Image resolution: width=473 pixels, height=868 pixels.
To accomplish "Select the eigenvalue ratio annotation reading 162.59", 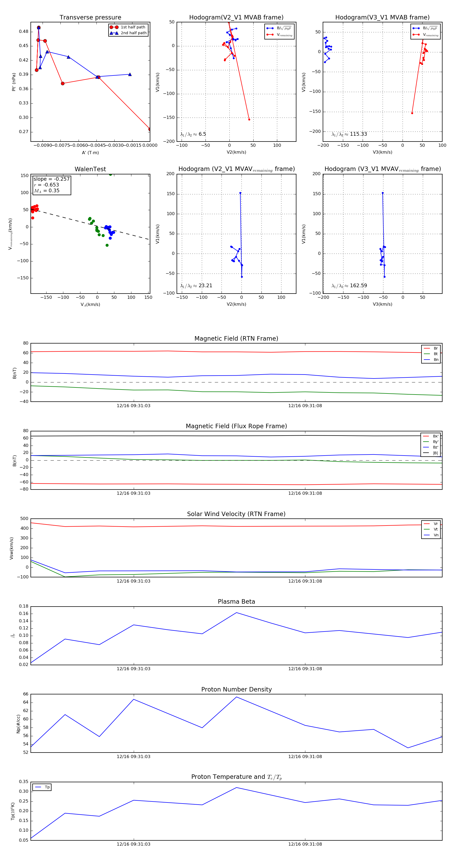I will [349, 286].
